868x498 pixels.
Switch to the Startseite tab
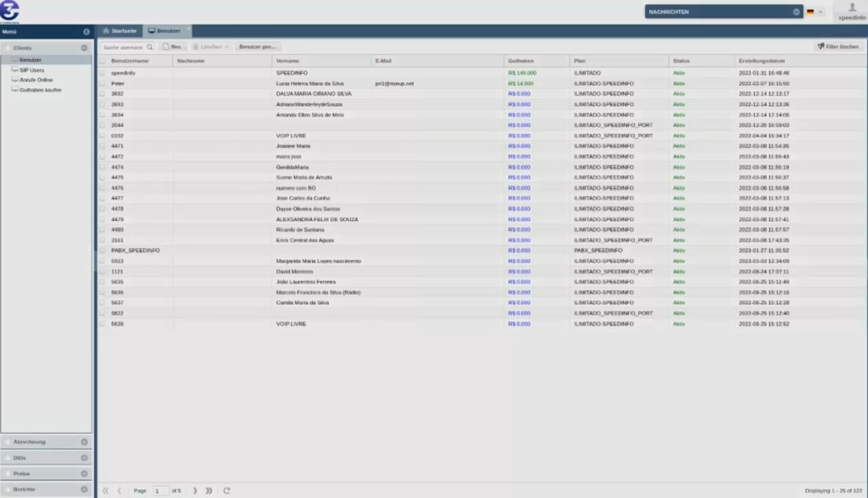click(119, 31)
